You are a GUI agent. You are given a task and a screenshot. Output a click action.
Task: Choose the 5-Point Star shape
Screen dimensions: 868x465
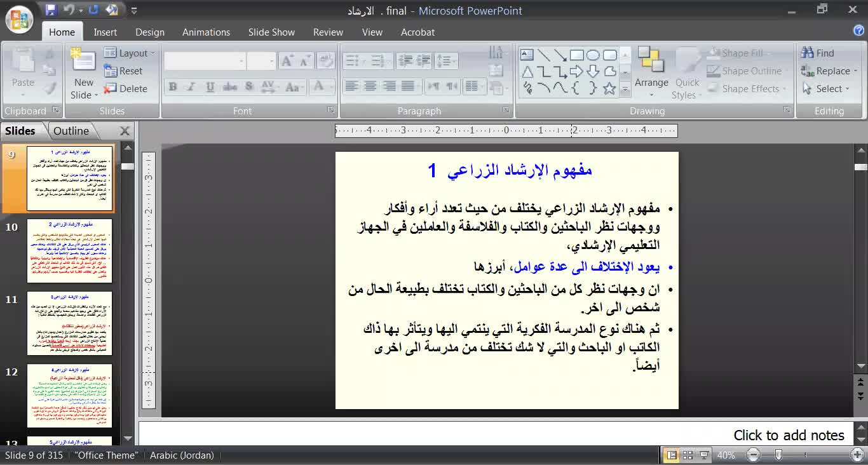[609, 88]
